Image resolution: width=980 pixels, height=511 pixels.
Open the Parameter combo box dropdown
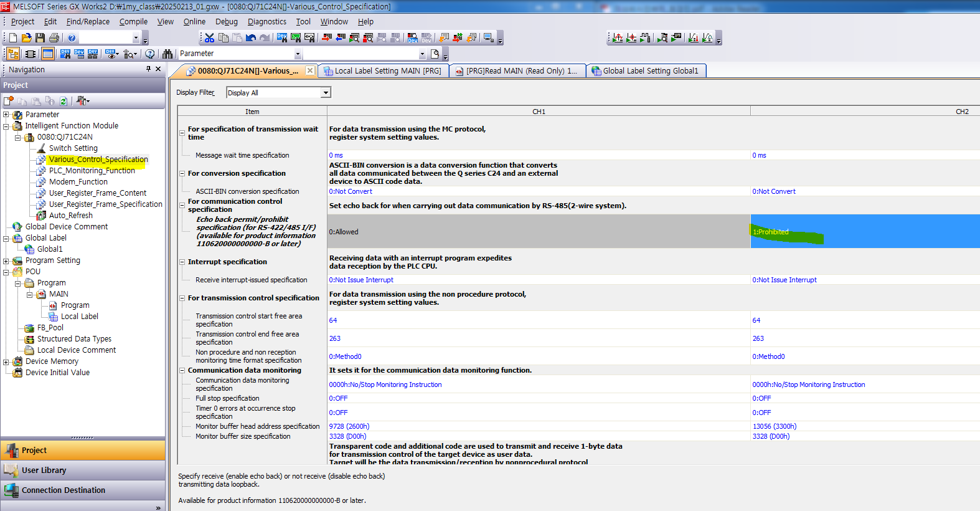[298, 54]
